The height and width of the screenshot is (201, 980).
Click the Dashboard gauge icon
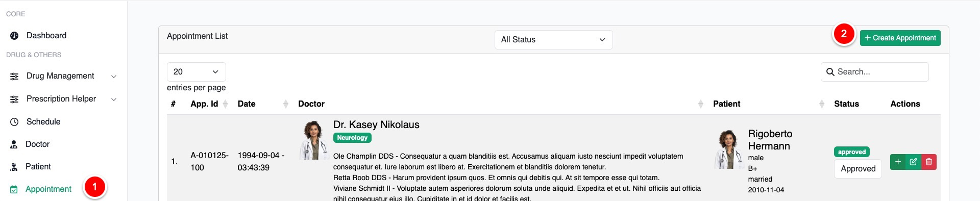[14, 36]
